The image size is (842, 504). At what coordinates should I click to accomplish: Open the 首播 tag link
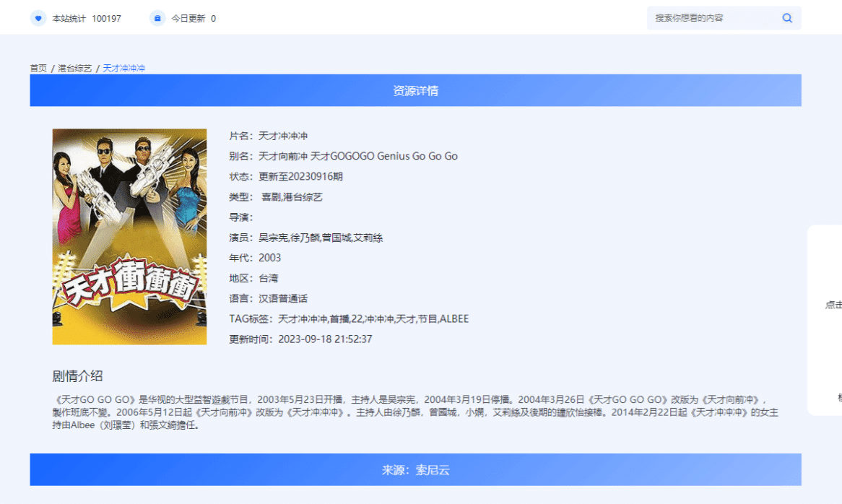pos(339,318)
